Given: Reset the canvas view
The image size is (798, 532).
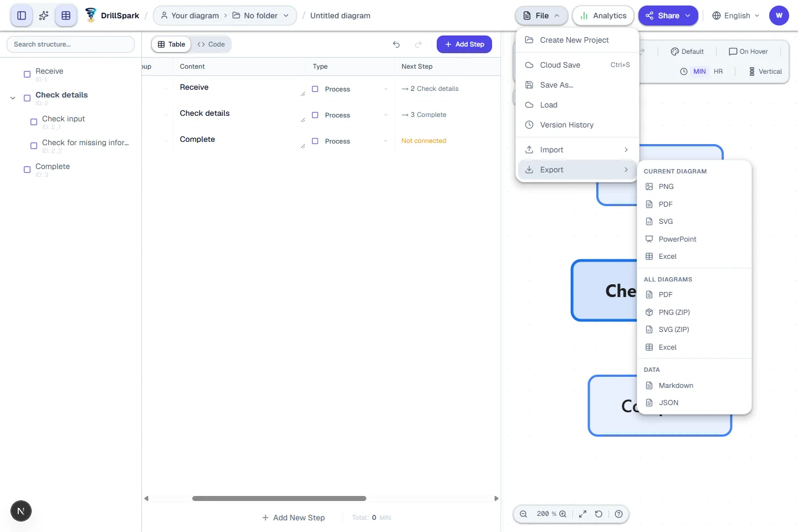Looking at the screenshot, I should 598,514.
